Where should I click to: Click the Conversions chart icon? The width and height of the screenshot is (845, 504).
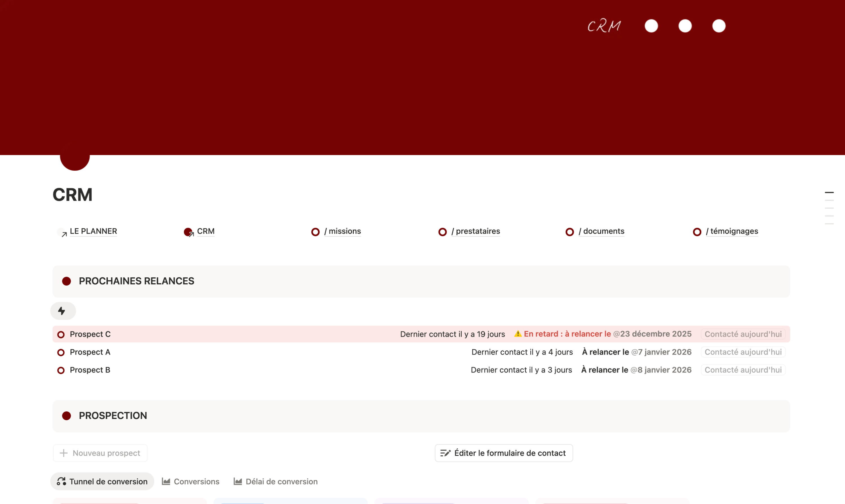coord(166,481)
